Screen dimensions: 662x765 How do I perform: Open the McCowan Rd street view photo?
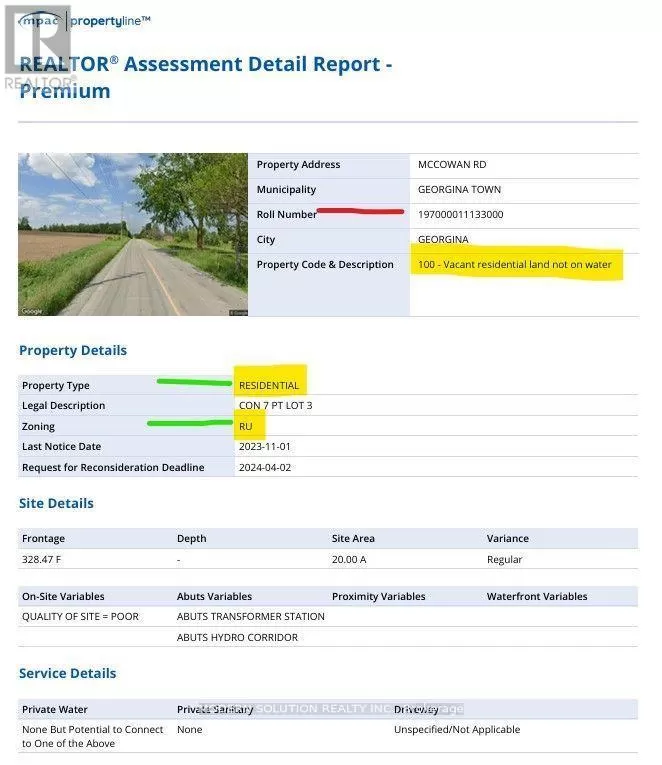pos(132,235)
